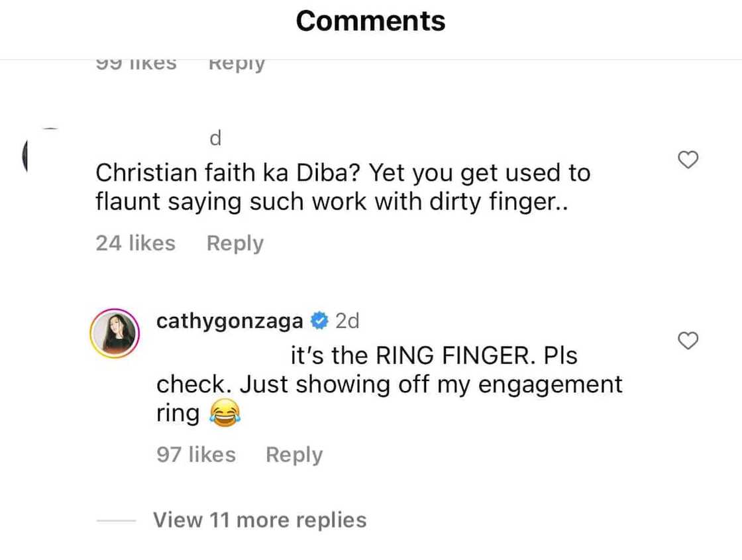
Task: Click the blue verified badge
Action: pyautogui.click(x=319, y=321)
